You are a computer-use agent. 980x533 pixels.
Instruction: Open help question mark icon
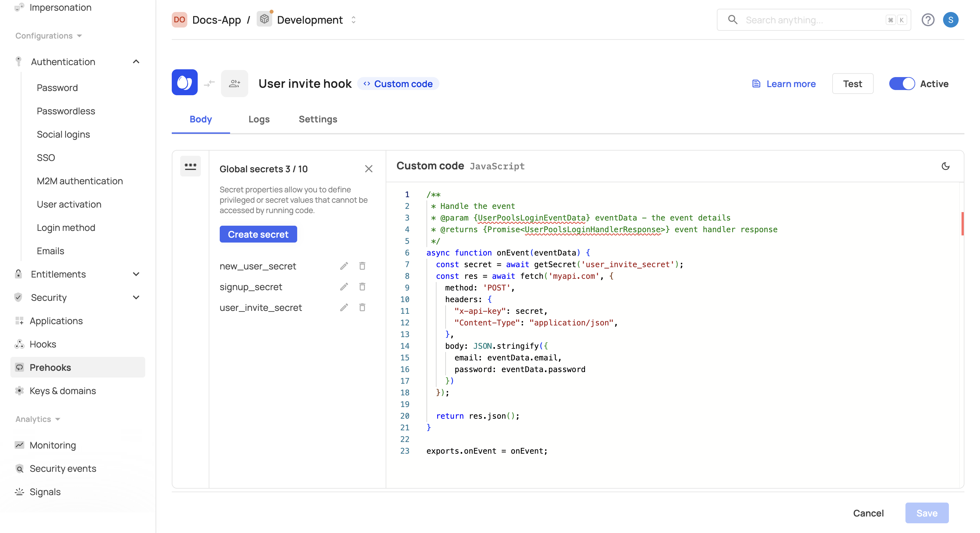927,20
